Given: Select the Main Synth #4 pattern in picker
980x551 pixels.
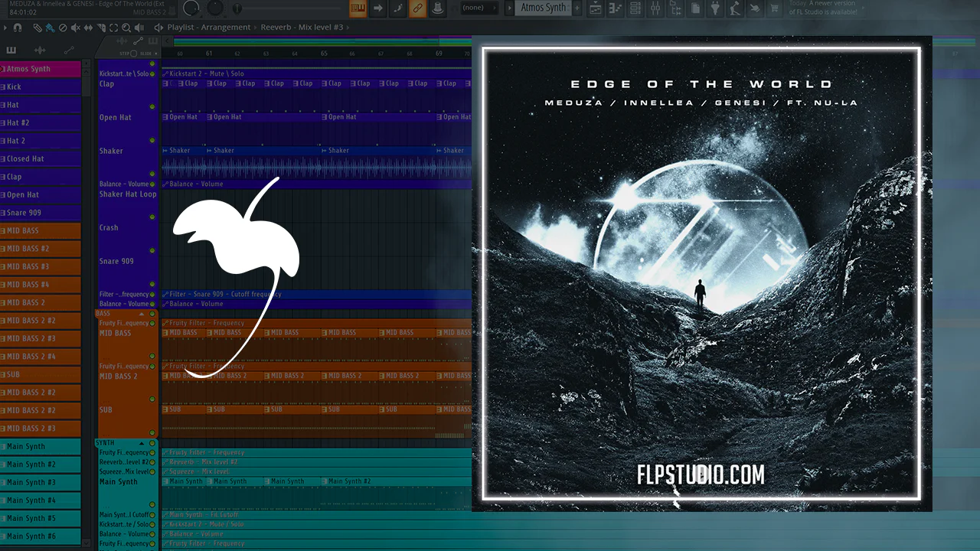Looking at the screenshot, I should click(x=41, y=500).
